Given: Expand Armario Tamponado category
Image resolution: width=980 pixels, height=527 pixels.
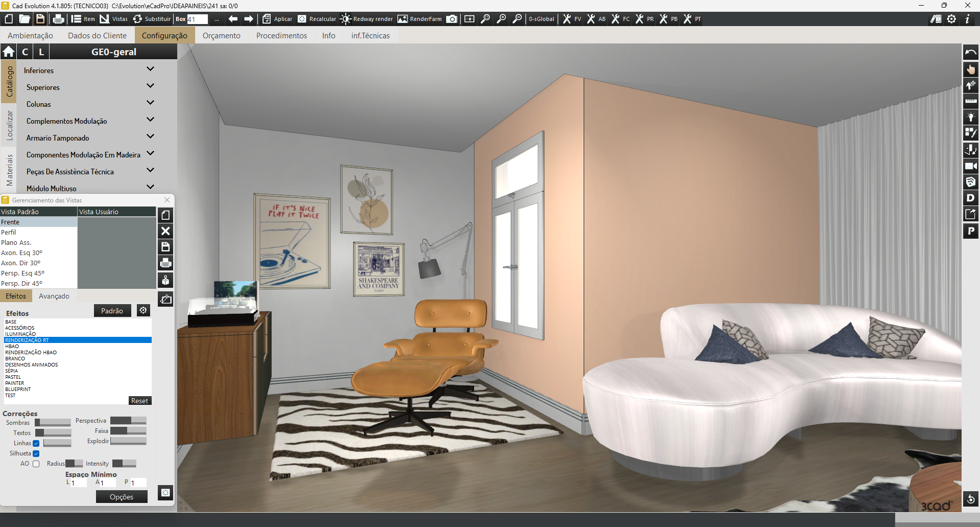Looking at the screenshot, I should click(150, 136).
